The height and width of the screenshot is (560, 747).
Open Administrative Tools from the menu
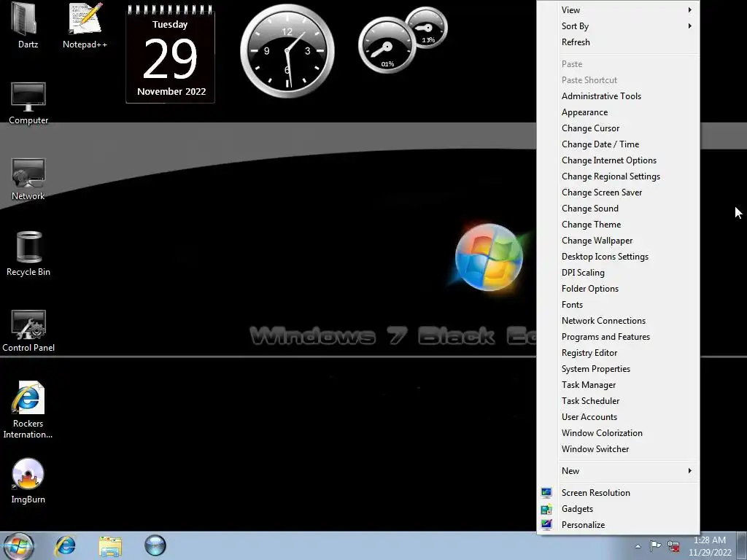pyautogui.click(x=619, y=96)
